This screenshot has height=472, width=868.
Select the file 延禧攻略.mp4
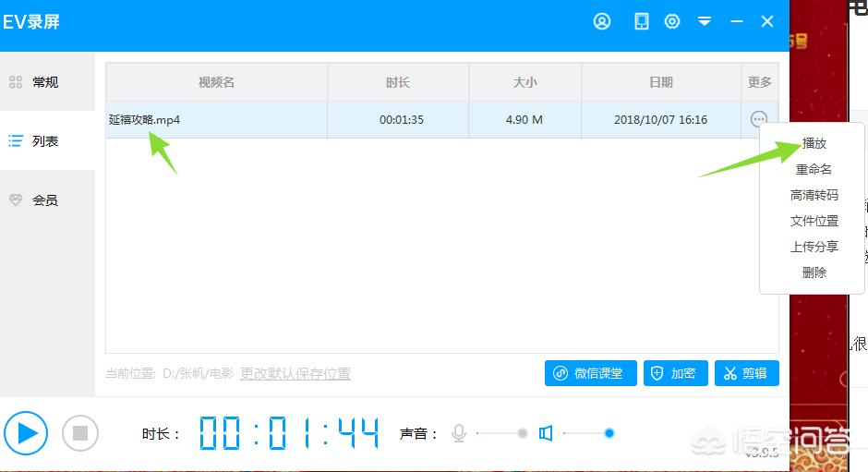[x=144, y=120]
